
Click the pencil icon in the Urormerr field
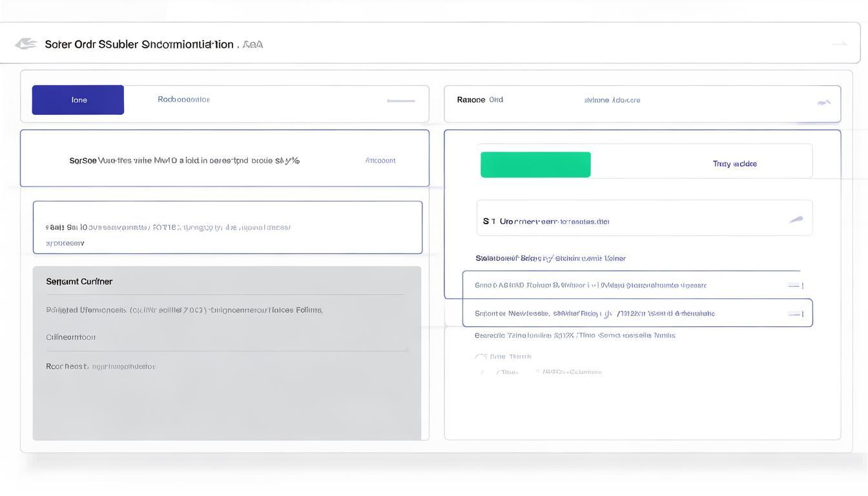[796, 220]
